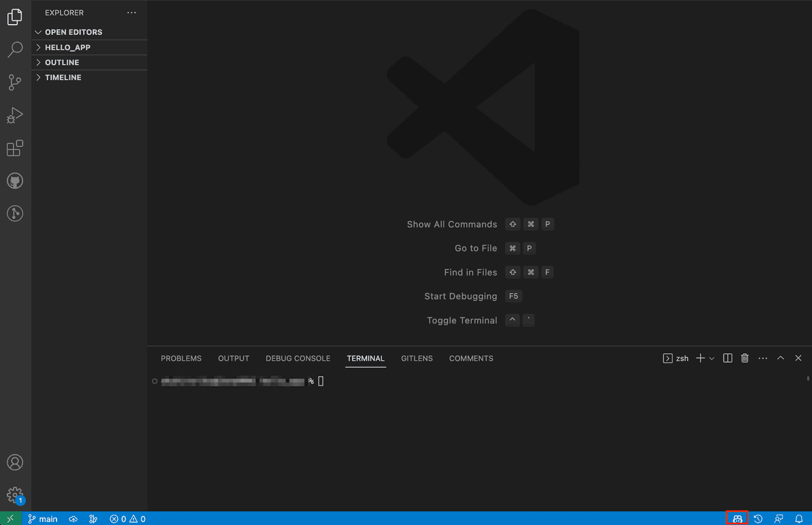This screenshot has width=812, height=525.
Task: Click the zsh terminal label
Action: [676, 358]
